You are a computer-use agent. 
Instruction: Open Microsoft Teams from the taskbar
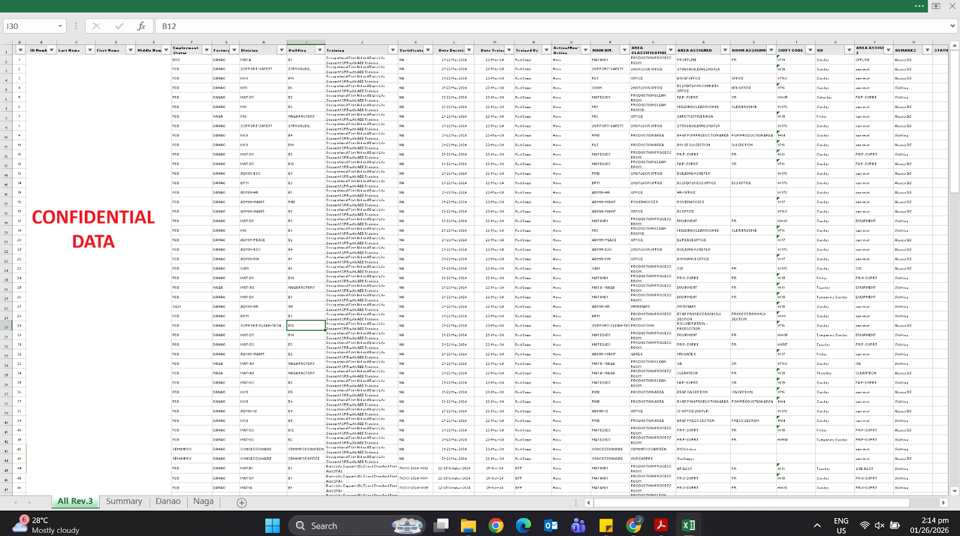pyautogui.click(x=579, y=525)
